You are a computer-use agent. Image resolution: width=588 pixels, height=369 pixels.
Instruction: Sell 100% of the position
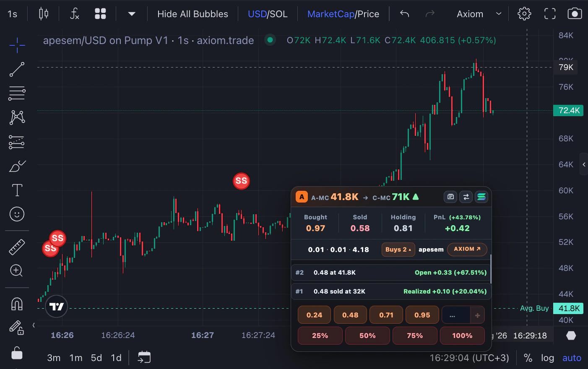(462, 335)
